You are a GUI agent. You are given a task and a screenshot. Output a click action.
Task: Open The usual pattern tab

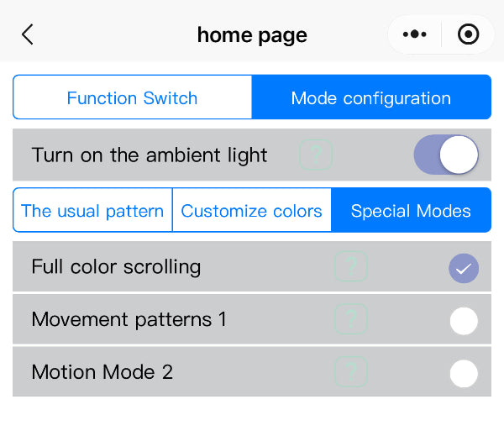tap(92, 210)
